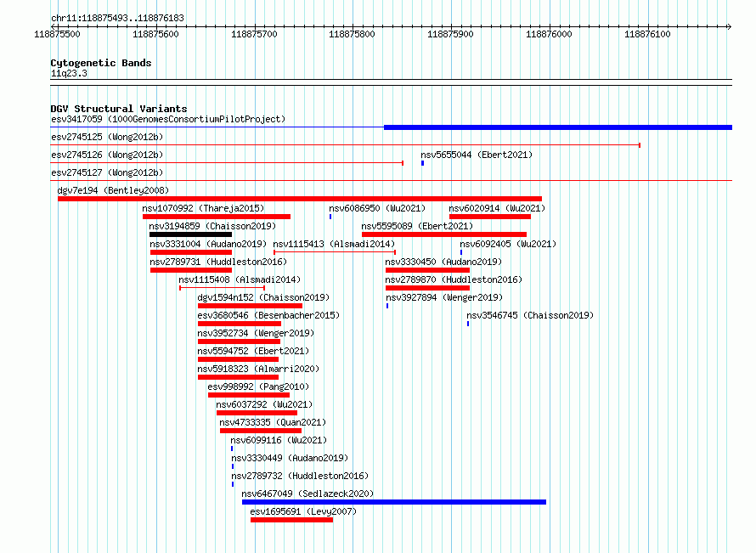Screen dimensions: 756x553
Task: Click nsv3330449 (Audano2019) label
Action: pos(290,458)
